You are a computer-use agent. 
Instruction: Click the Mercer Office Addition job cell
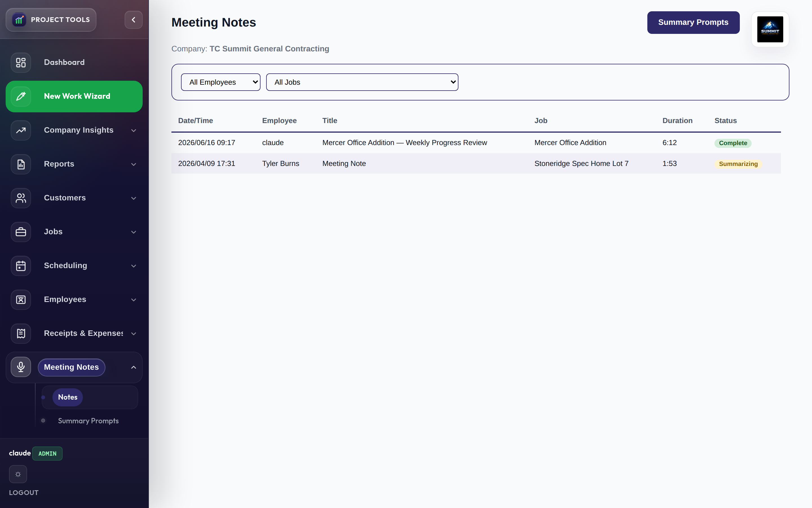pos(570,143)
